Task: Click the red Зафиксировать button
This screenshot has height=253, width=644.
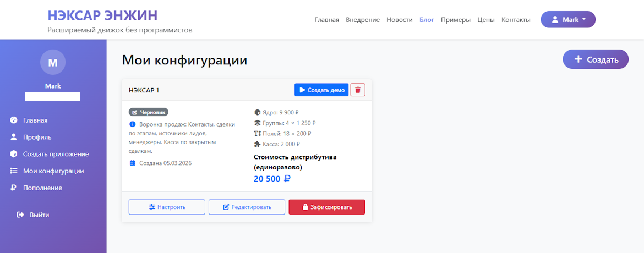Action: click(327, 207)
